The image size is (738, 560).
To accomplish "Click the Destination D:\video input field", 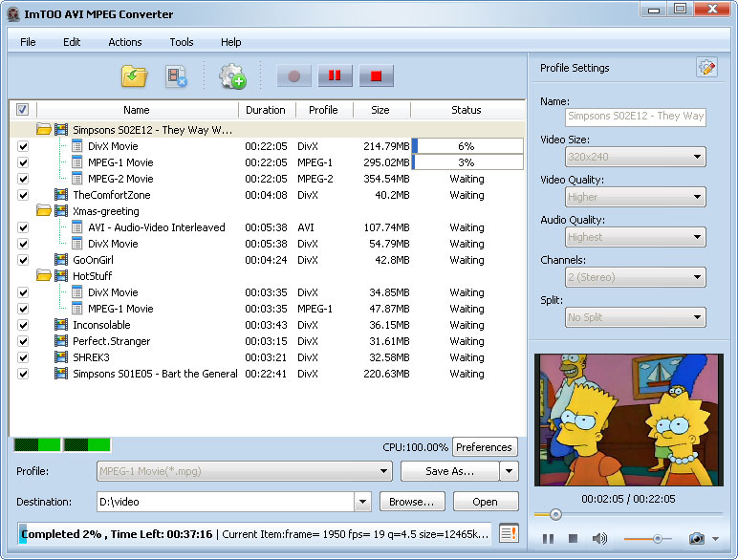I will (x=225, y=502).
